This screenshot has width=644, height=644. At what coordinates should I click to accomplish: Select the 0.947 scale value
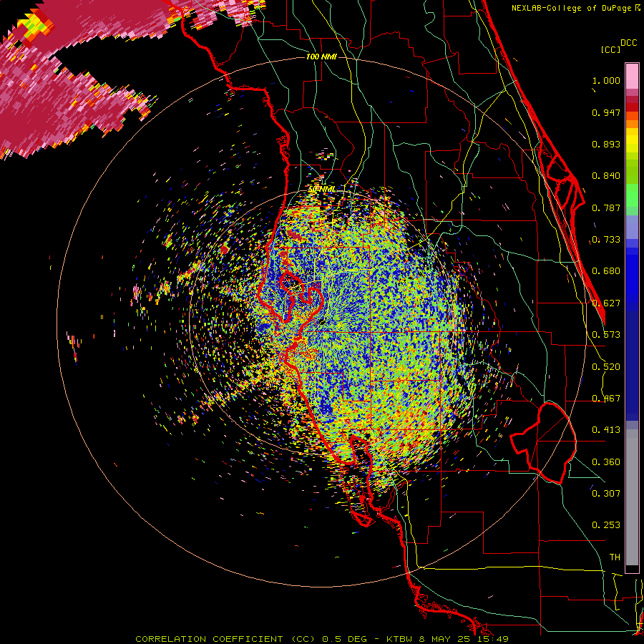tap(606, 112)
